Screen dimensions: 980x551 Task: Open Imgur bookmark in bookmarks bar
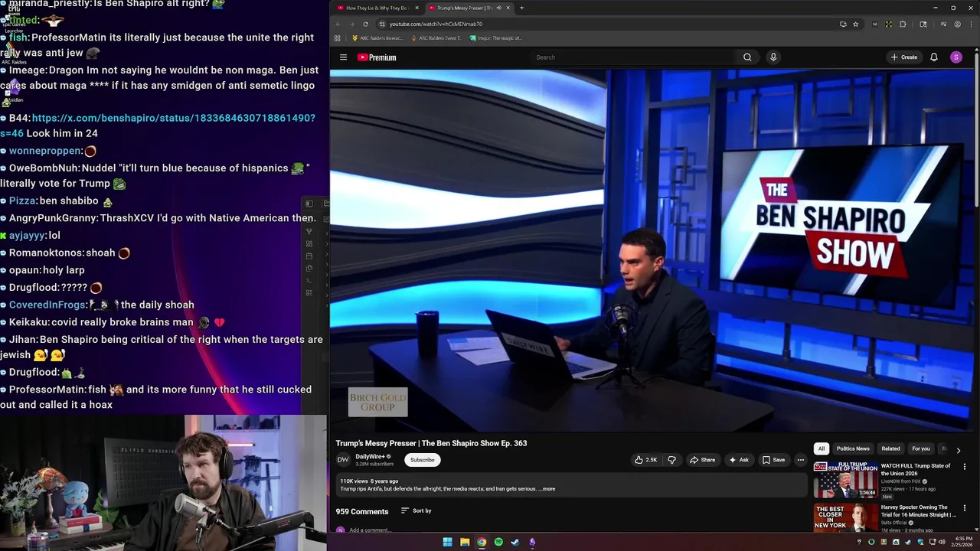pos(496,37)
